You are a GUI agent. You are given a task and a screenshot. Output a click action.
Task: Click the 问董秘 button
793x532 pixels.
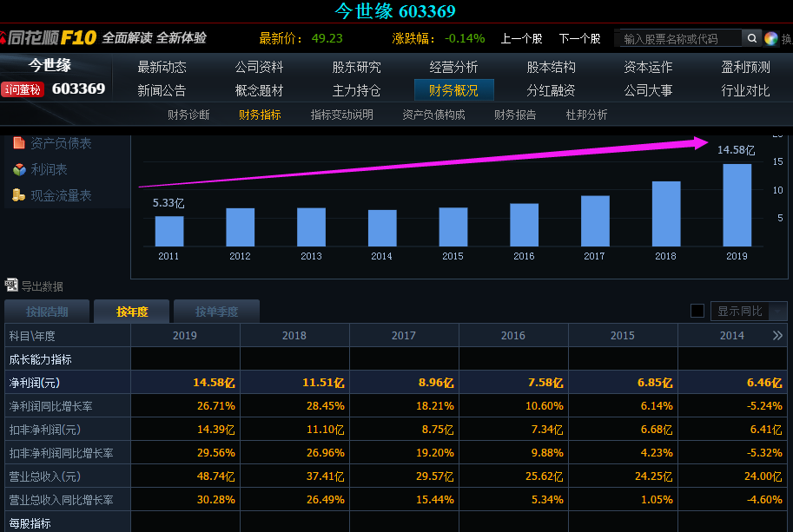click(x=23, y=89)
